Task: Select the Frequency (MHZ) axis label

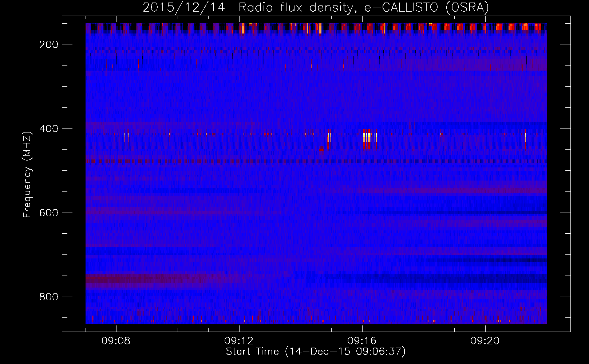Action: click(x=27, y=174)
